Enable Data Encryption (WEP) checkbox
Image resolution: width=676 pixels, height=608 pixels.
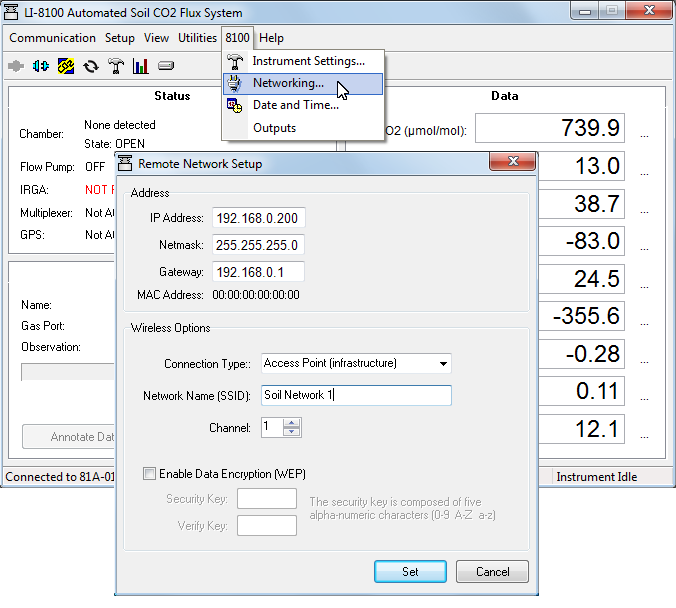tap(149, 473)
